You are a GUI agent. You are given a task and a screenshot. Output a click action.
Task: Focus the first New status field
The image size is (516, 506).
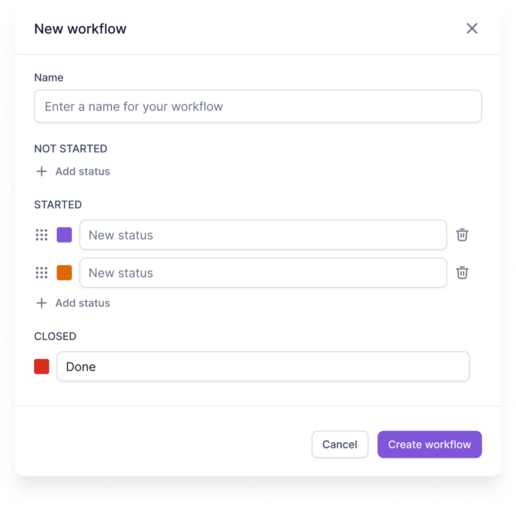(x=263, y=235)
